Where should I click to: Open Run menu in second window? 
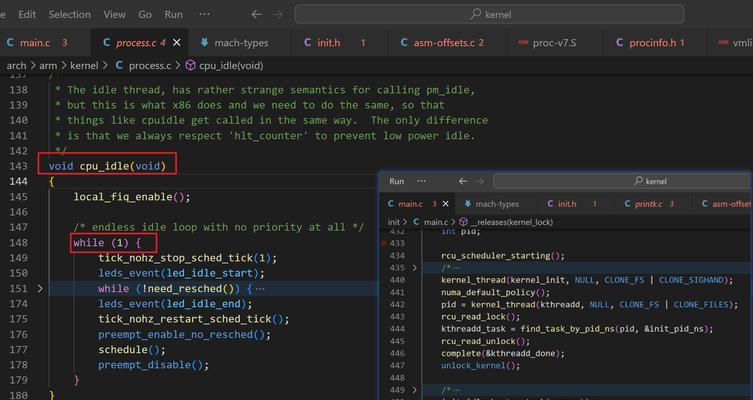(x=396, y=181)
